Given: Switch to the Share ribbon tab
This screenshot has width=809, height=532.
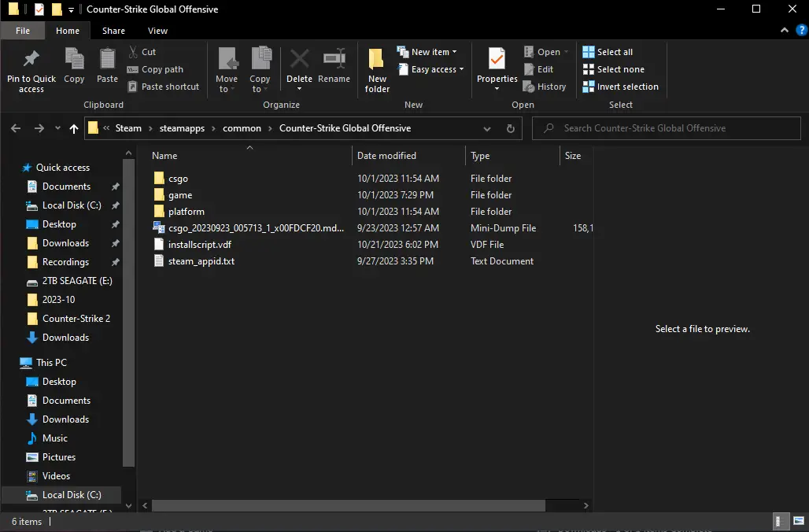Looking at the screenshot, I should click(x=113, y=31).
